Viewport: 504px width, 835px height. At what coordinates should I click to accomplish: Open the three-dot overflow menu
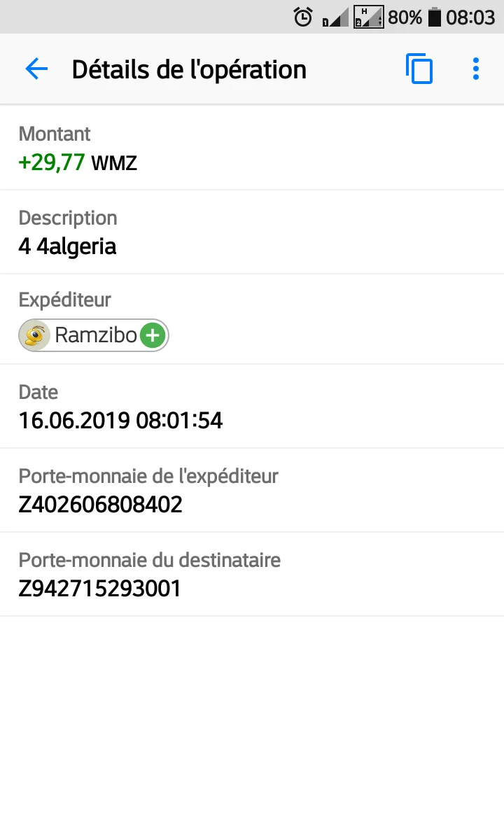click(475, 69)
